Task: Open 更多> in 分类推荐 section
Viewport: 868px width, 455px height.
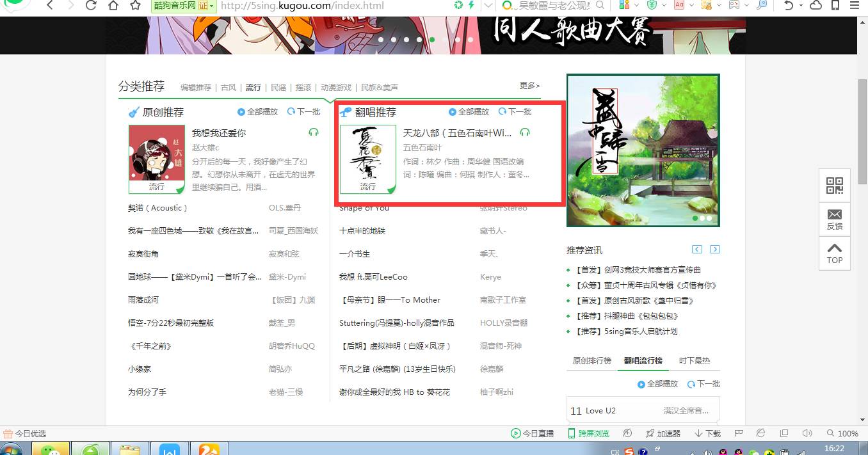Action: click(529, 85)
